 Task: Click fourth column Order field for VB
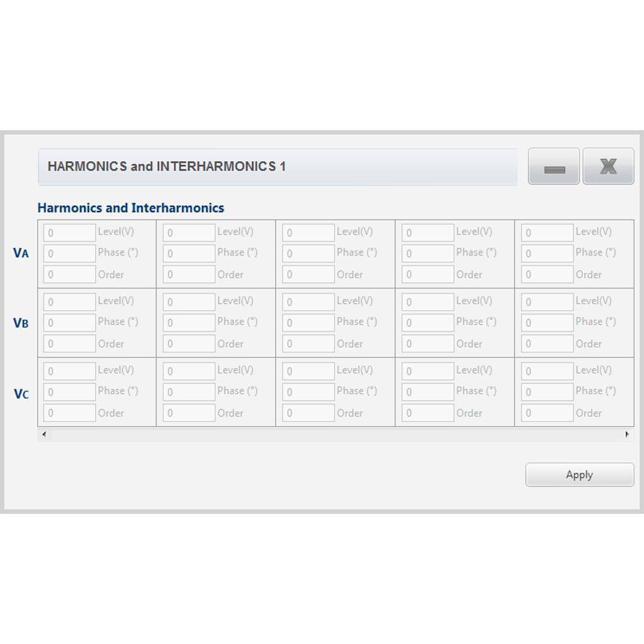click(x=428, y=344)
